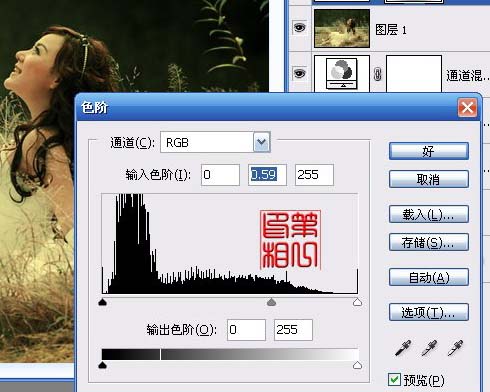
Task: Select the 图层 1 layer thumbnail
Action: [342, 28]
